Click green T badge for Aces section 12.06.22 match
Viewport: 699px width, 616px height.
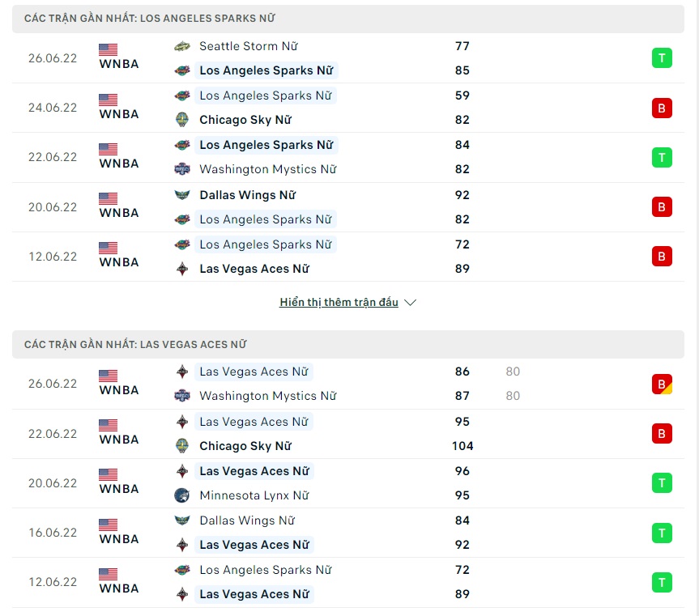[x=662, y=582]
